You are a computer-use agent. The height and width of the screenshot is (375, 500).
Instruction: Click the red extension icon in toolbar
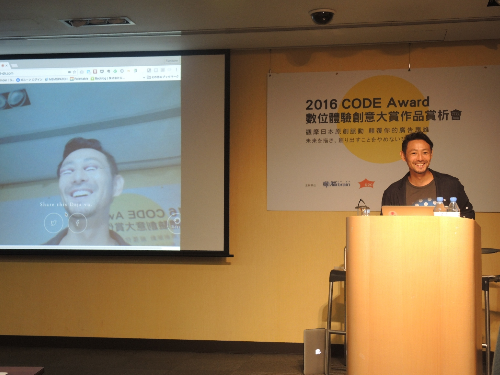click(x=95, y=72)
